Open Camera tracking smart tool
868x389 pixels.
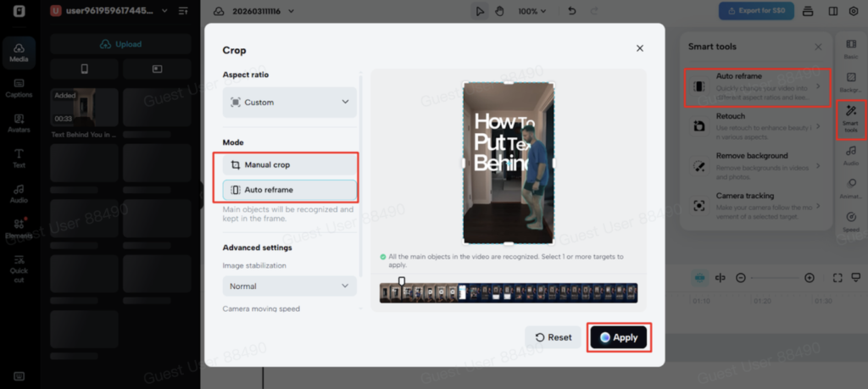(x=757, y=206)
